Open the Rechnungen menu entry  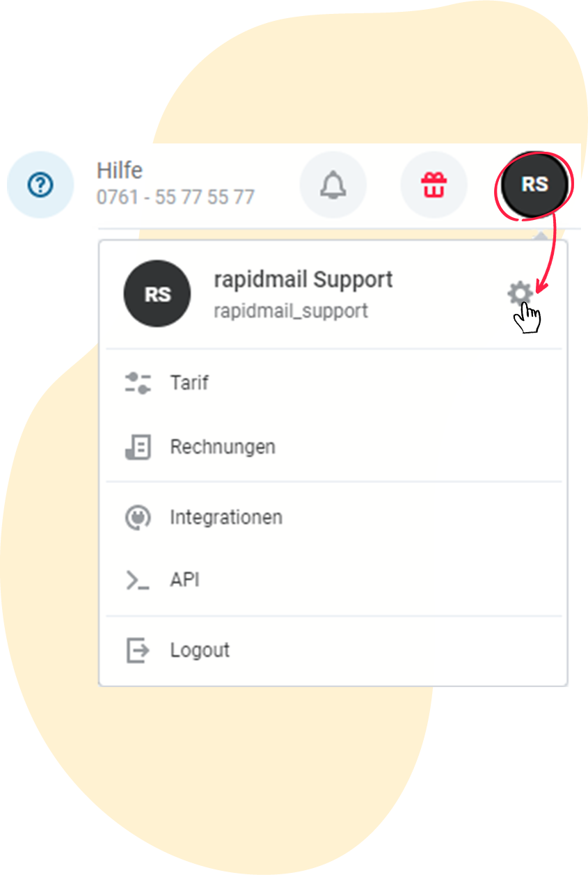pyautogui.click(x=333, y=447)
